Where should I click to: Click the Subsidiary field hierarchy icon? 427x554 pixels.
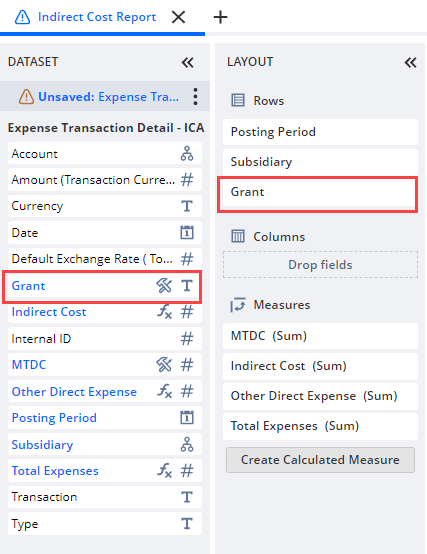pos(187,444)
